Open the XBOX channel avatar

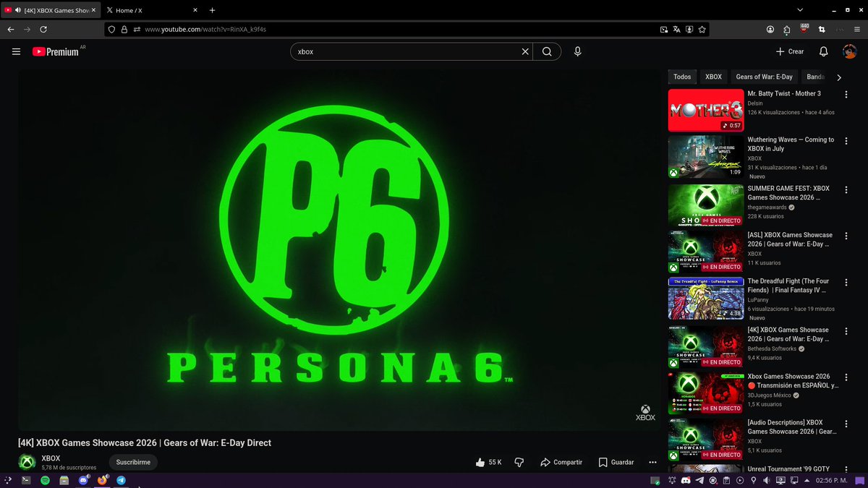click(x=27, y=462)
